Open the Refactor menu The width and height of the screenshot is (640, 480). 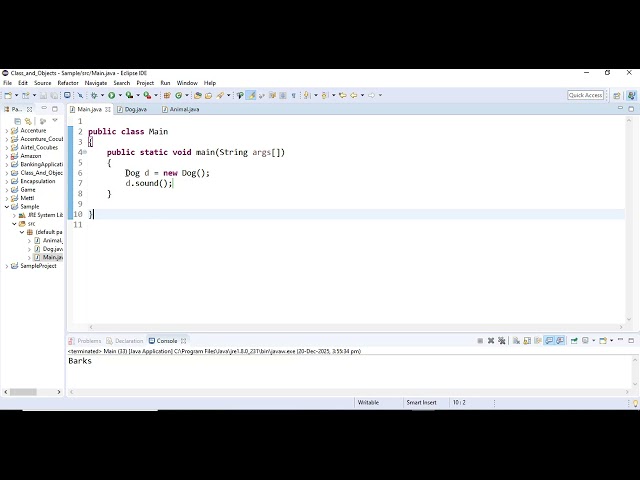tap(68, 83)
